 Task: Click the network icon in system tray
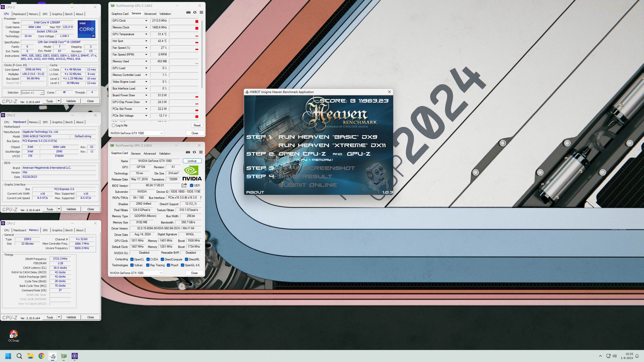pyautogui.click(x=608, y=356)
